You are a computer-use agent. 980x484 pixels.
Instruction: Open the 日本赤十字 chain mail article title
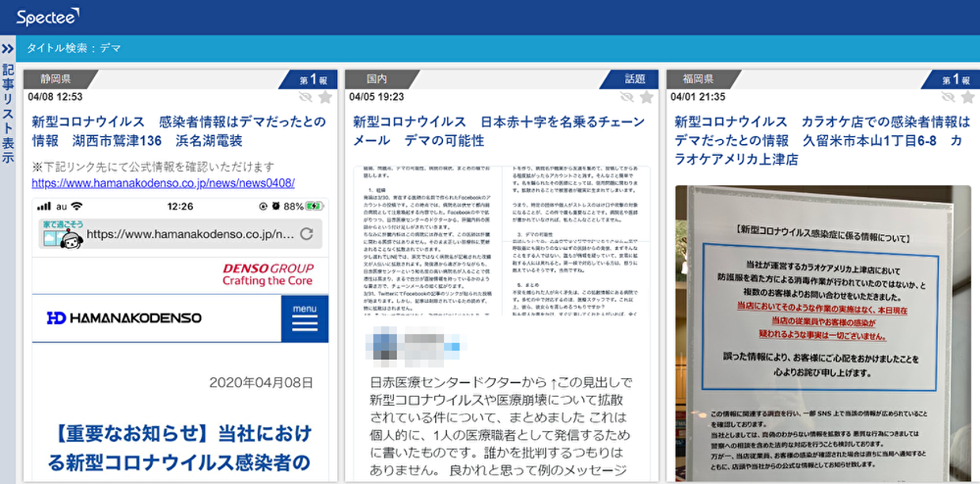coord(498,131)
